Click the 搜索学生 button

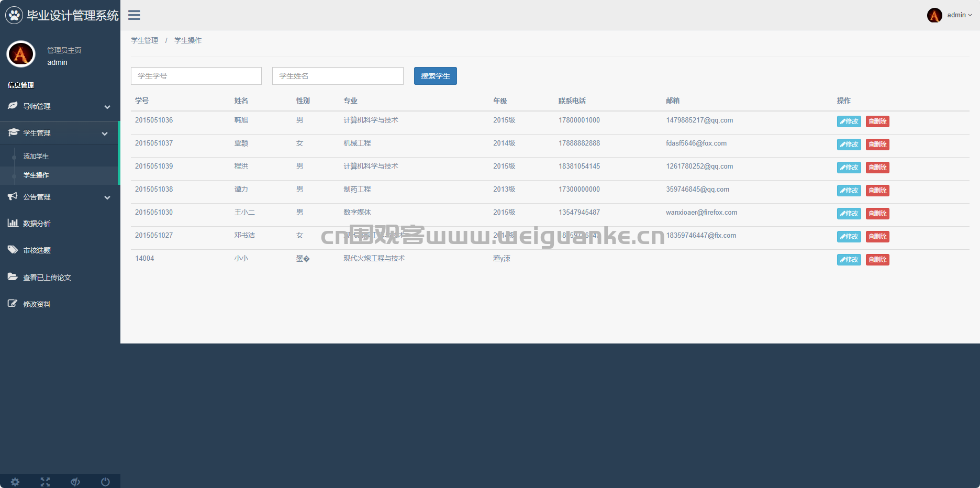[436, 76]
